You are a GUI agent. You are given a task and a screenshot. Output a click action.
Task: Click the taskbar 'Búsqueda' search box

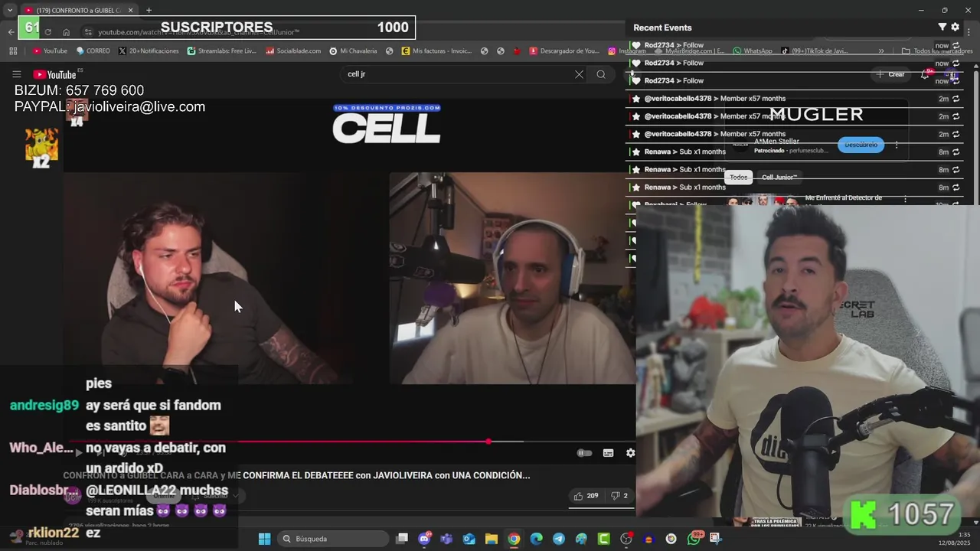(332, 539)
